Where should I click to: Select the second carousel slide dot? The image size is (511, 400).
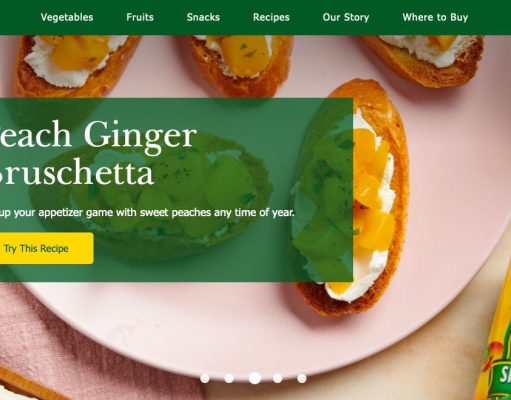tap(229, 378)
